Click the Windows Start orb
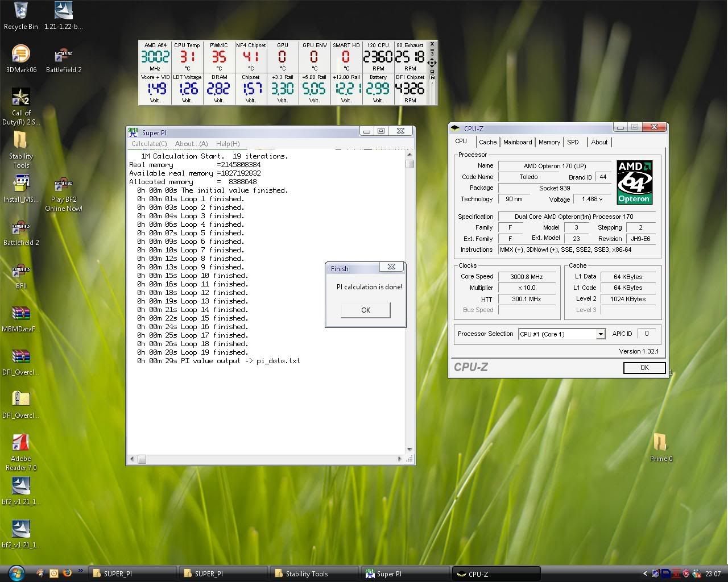Image resolution: width=728 pixels, height=582 pixels. pyautogui.click(x=16, y=573)
